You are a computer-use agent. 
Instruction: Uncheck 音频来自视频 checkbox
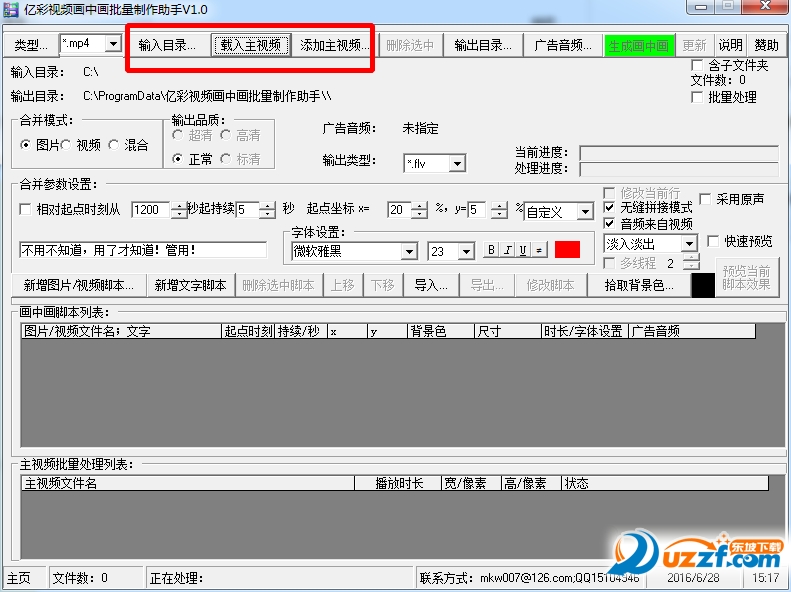tap(648, 223)
